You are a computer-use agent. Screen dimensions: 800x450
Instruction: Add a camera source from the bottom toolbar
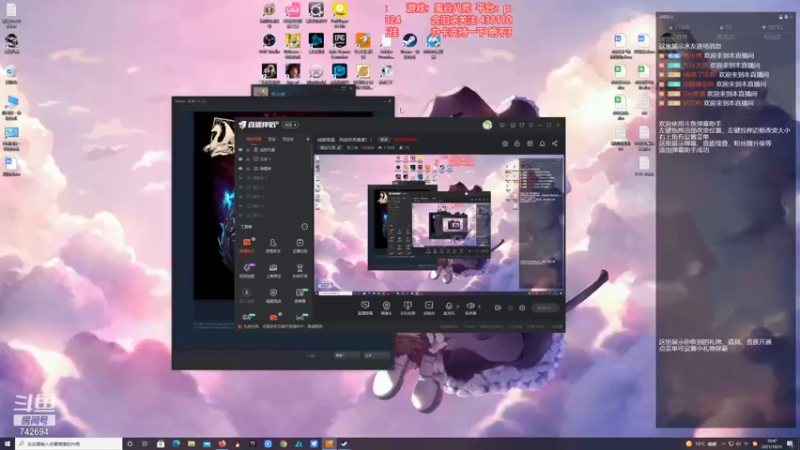click(x=386, y=308)
